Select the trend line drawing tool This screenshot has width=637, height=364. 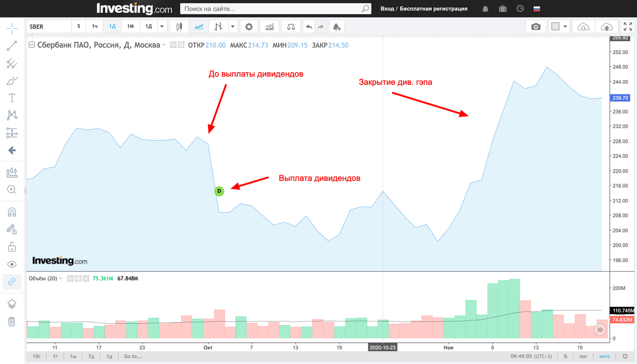12,46
